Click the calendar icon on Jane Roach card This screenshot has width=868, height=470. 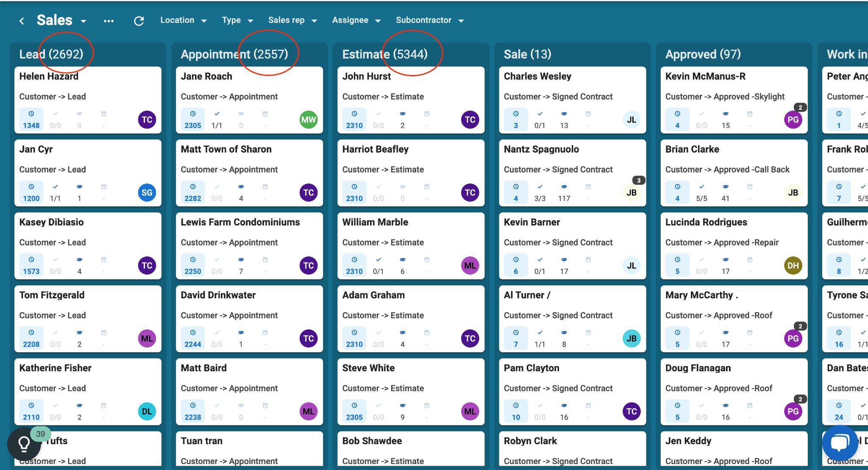265,114
